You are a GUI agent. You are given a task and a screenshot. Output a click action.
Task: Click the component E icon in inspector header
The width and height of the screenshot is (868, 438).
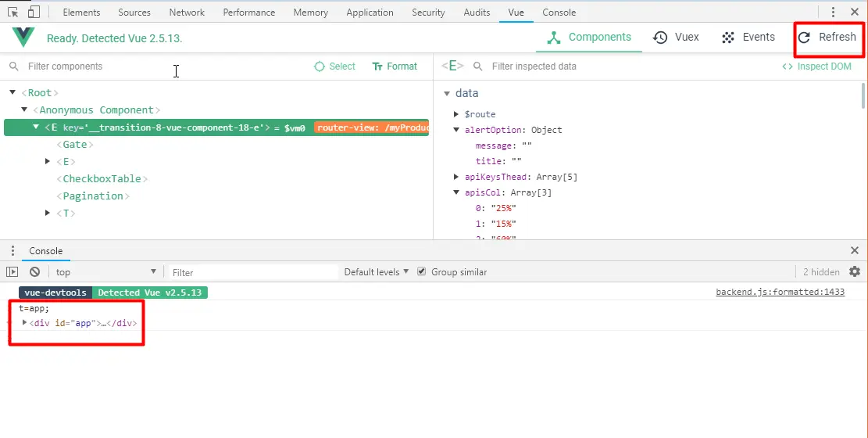click(452, 66)
